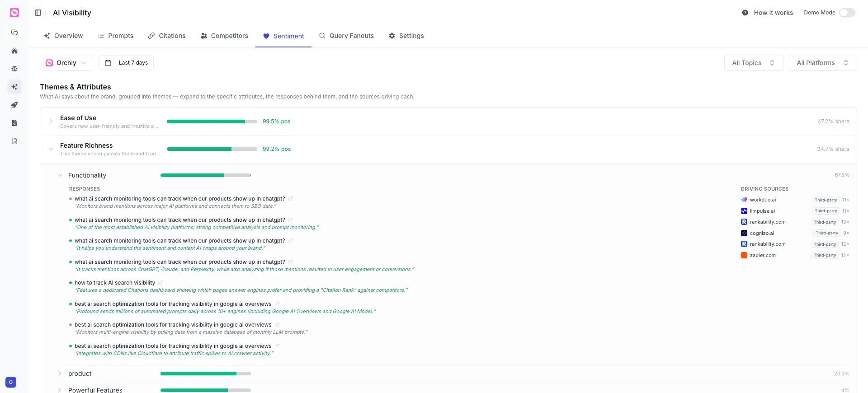Click the Functionality sentiment bar

pos(206,175)
